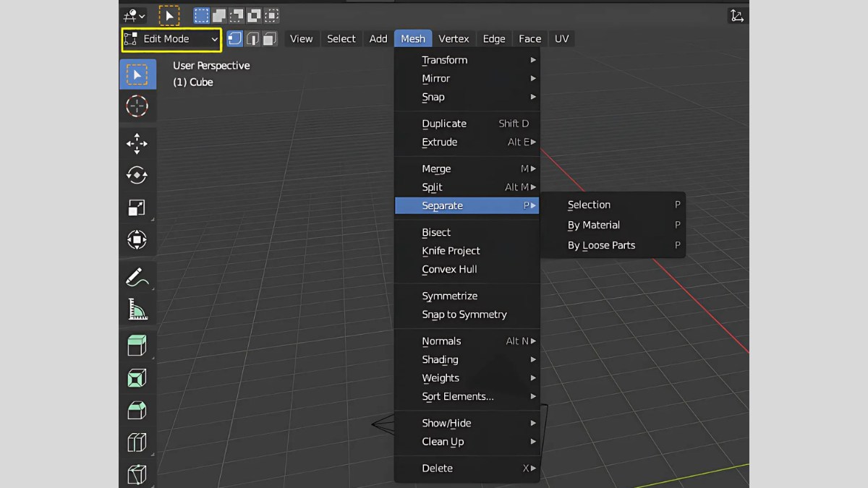Set selection mode to new selection

202,15
